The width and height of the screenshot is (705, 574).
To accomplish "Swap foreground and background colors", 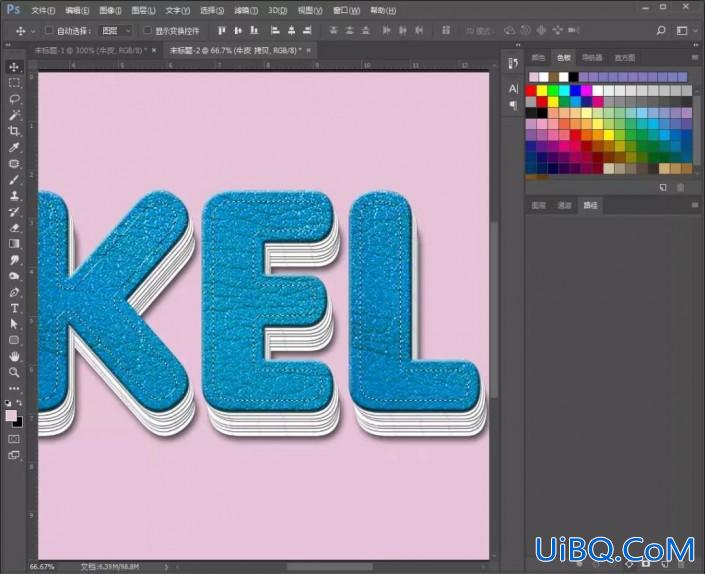I will click(19, 402).
